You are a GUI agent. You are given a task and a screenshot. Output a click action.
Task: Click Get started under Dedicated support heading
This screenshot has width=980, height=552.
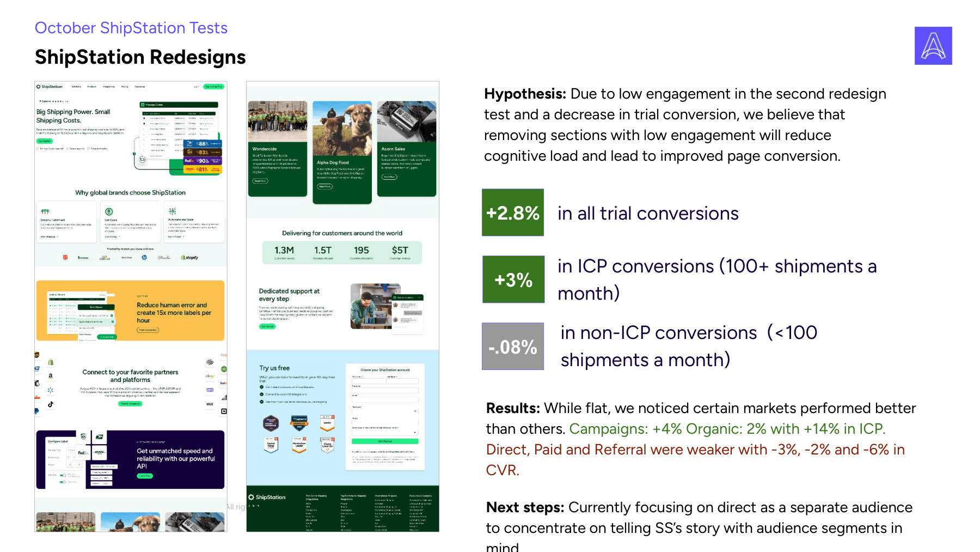pos(267,326)
